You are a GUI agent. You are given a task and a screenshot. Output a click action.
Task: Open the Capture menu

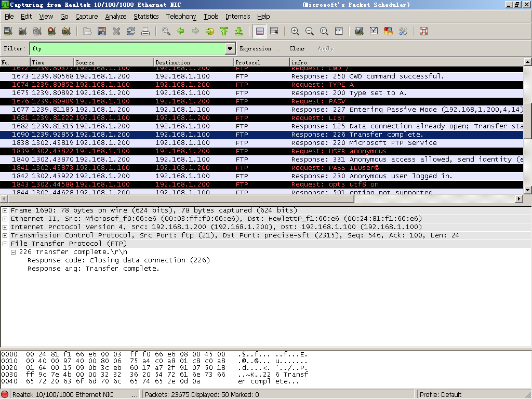[87, 16]
